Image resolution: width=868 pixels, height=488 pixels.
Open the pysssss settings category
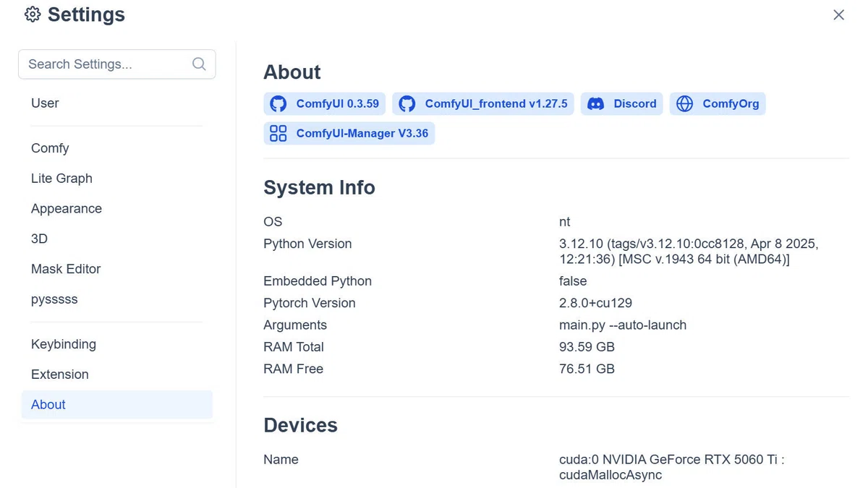pos(117,299)
